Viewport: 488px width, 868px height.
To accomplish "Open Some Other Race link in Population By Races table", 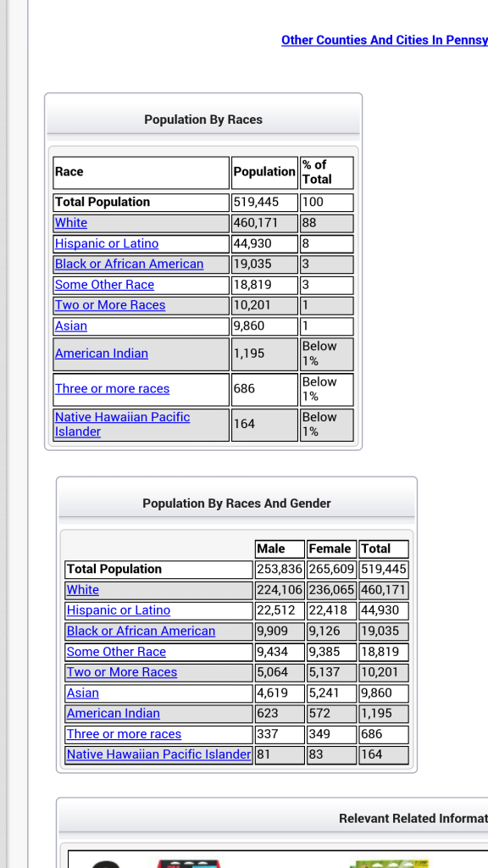I will point(104,285).
